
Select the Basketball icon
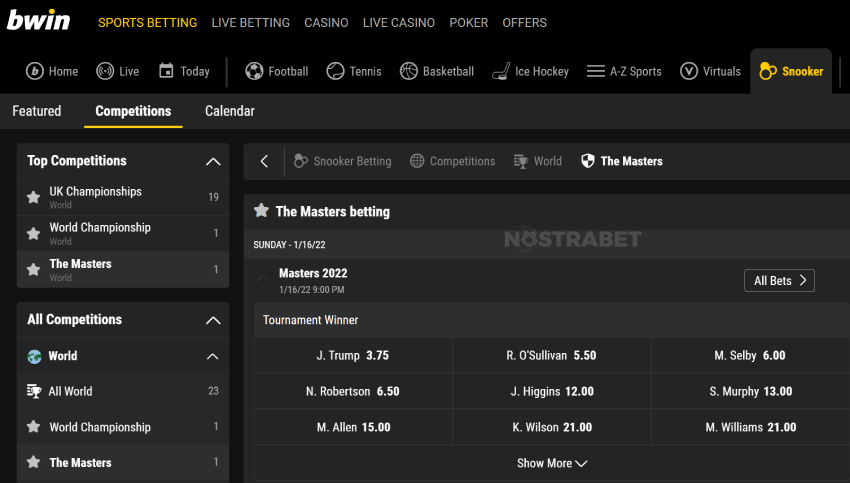[x=409, y=71]
